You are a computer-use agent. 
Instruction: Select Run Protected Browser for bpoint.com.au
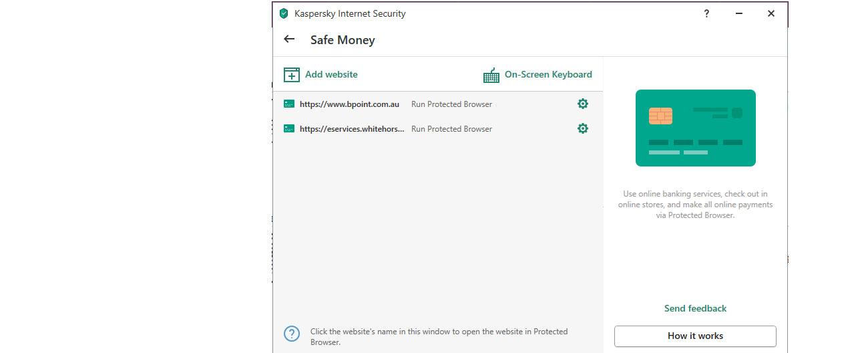451,104
